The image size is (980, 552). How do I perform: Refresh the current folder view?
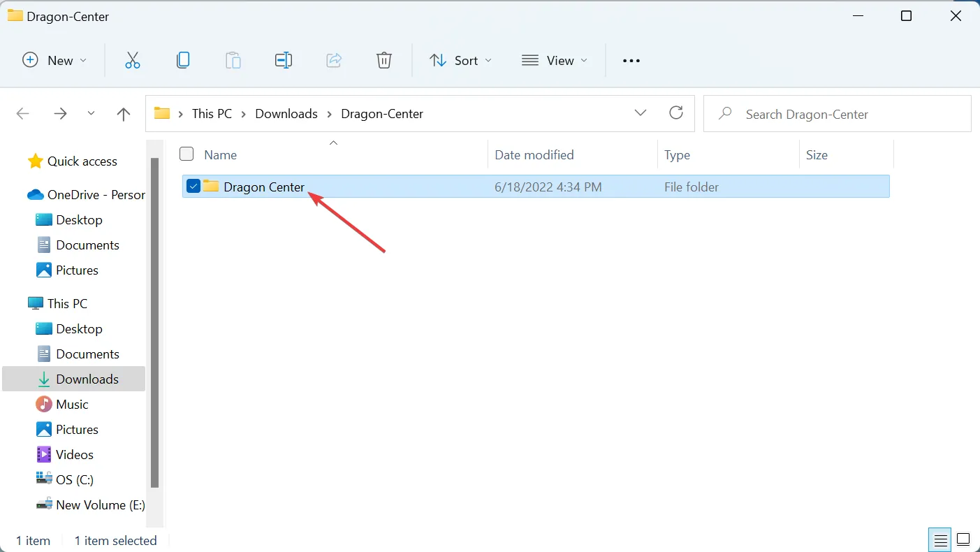(x=676, y=113)
